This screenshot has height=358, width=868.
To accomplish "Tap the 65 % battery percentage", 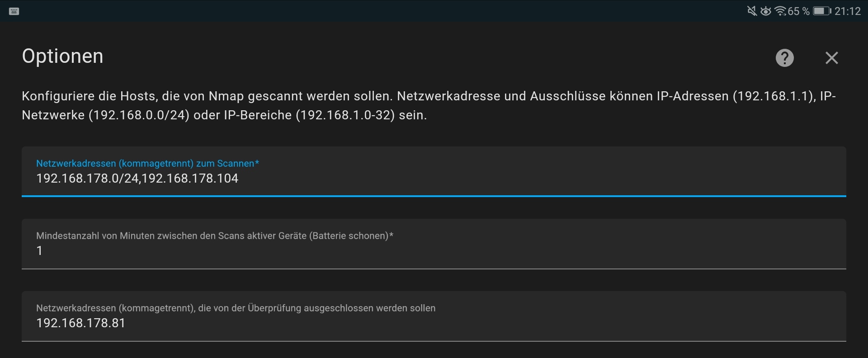I will [798, 11].
